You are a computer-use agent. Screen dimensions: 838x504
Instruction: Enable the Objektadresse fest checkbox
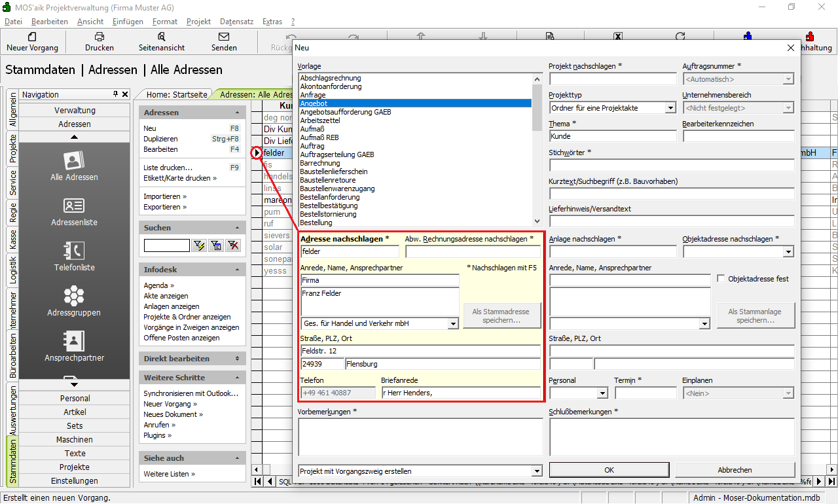(721, 279)
